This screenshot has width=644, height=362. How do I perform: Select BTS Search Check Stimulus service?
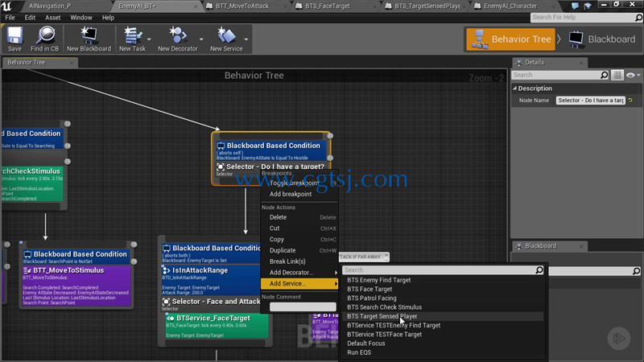443,307
